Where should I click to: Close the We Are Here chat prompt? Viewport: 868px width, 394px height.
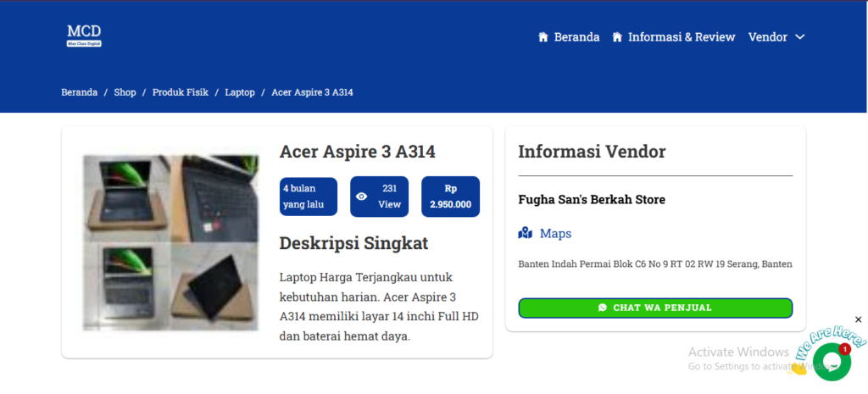click(x=858, y=319)
